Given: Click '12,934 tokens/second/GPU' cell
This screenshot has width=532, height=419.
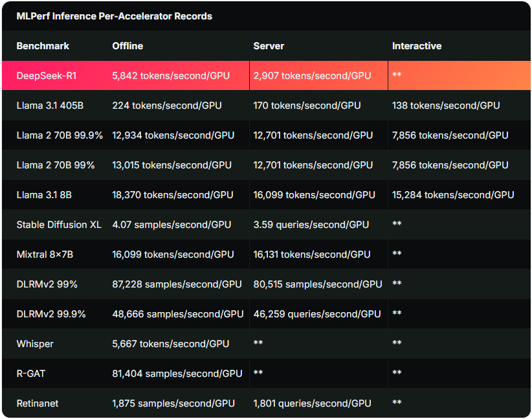Looking at the screenshot, I should 173,135.
